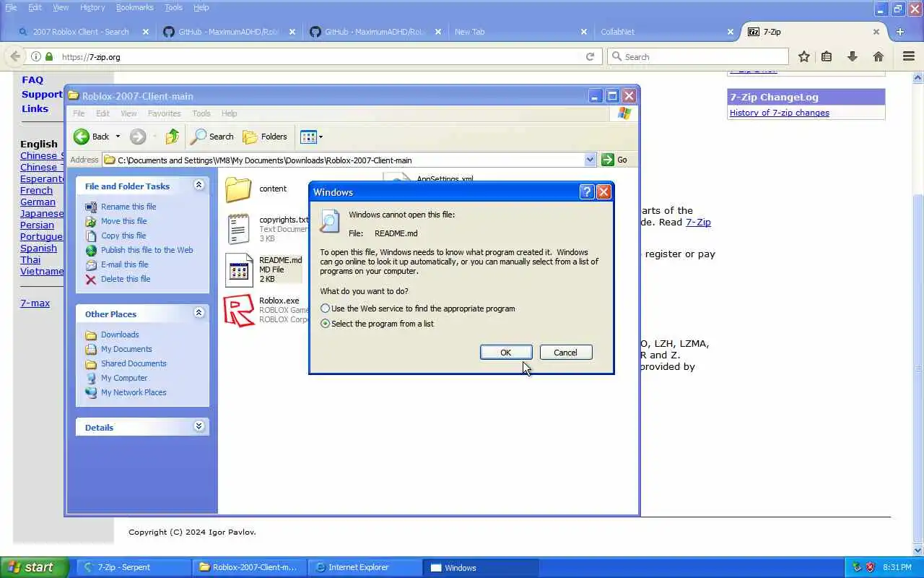Image resolution: width=924 pixels, height=578 pixels.
Task: Open the 7-max link in sidebar
Action: [x=35, y=303]
